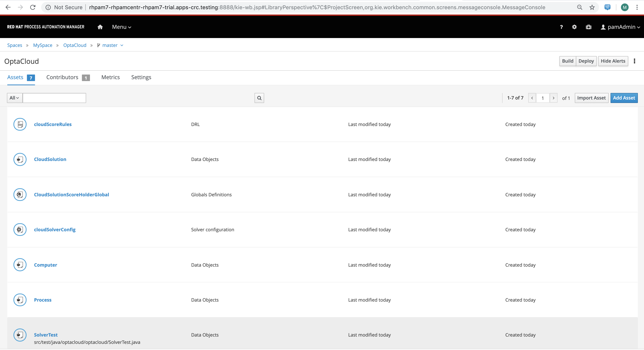The width and height of the screenshot is (644, 350).
Task: Click the cloudSolverConfig solver configuration asset icon
Action: point(20,230)
